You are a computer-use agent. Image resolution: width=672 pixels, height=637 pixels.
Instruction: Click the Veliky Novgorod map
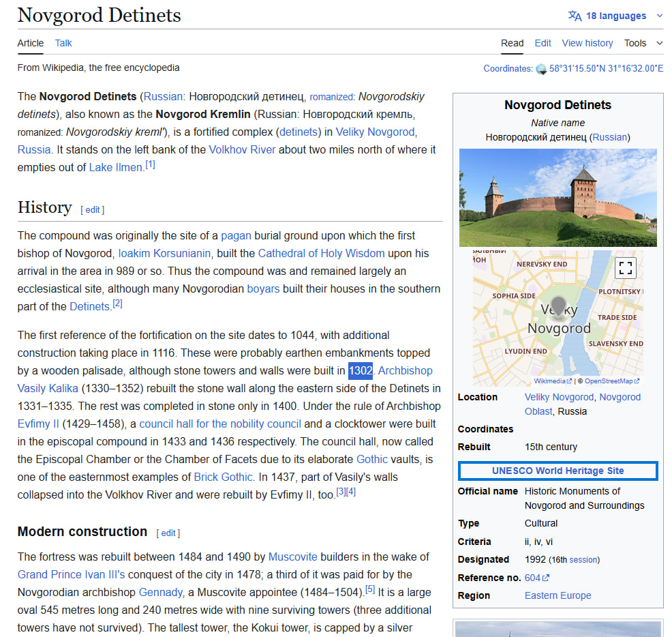click(x=558, y=318)
